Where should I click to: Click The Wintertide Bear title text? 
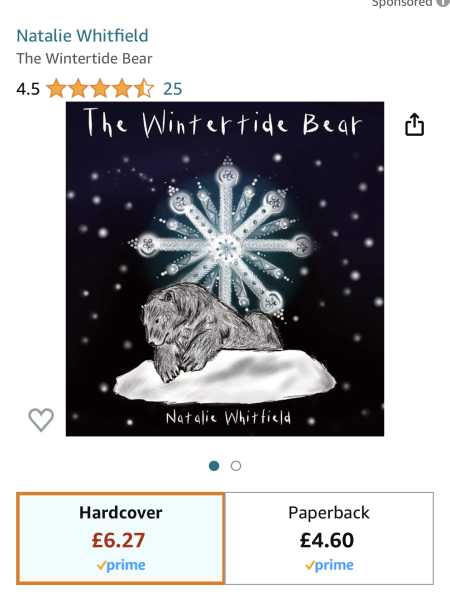(x=84, y=59)
